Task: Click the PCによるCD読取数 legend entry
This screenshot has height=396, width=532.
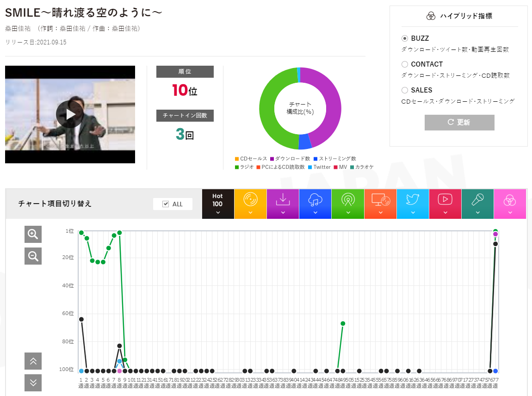Action: tap(281, 167)
